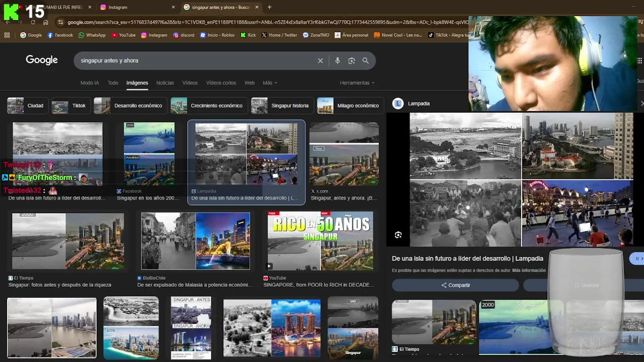Open the RICO EN 50 AÑOS YouTube result

point(320,241)
